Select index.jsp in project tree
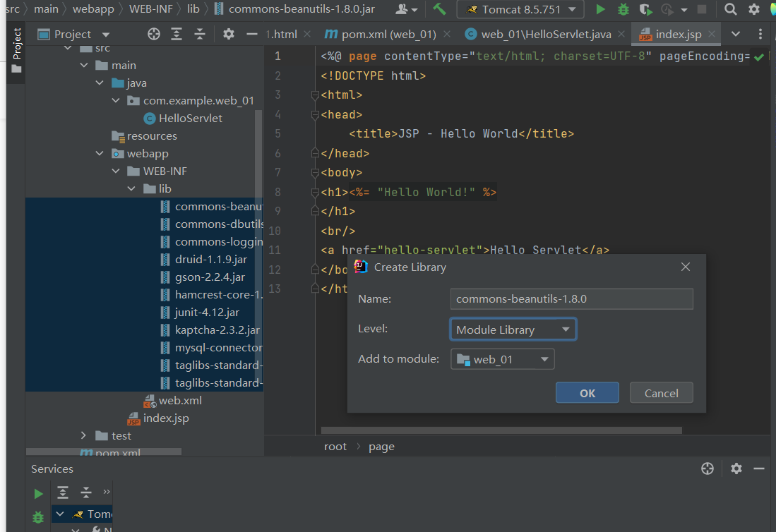The image size is (776, 532). [x=158, y=418]
